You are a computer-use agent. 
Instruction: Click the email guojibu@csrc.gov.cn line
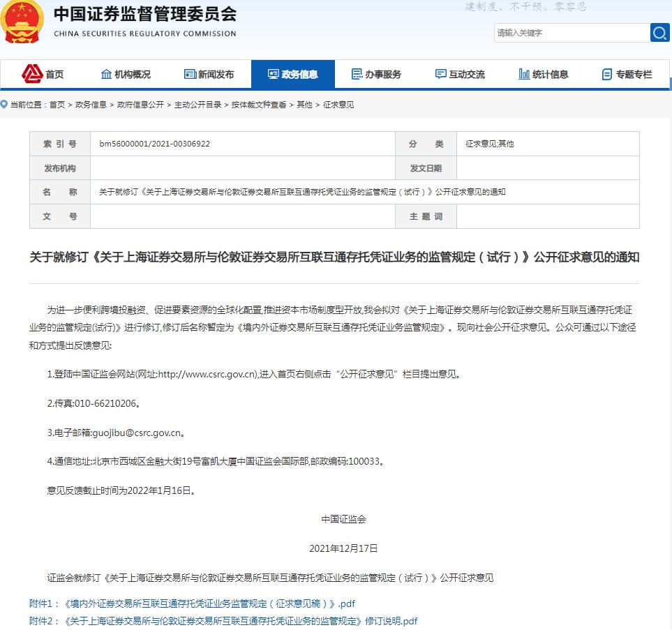pyautogui.click(x=116, y=433)
